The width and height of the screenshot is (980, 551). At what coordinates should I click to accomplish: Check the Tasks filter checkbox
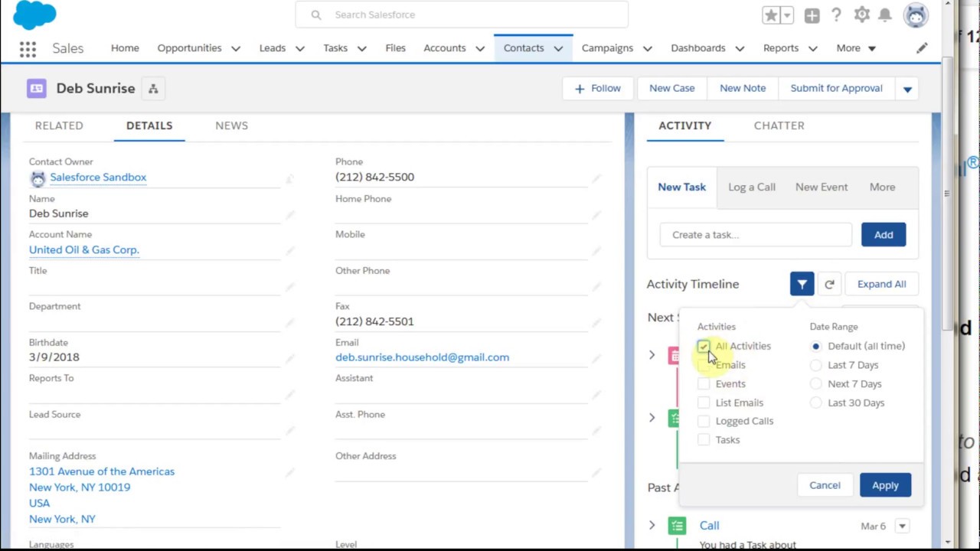(703, 440)
